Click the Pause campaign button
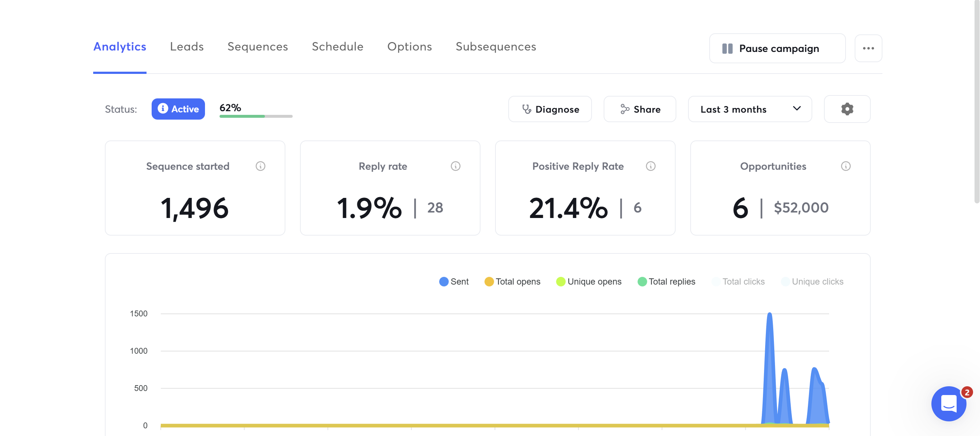Viewport: 980px width, 436px height. [x=777, y=48]
